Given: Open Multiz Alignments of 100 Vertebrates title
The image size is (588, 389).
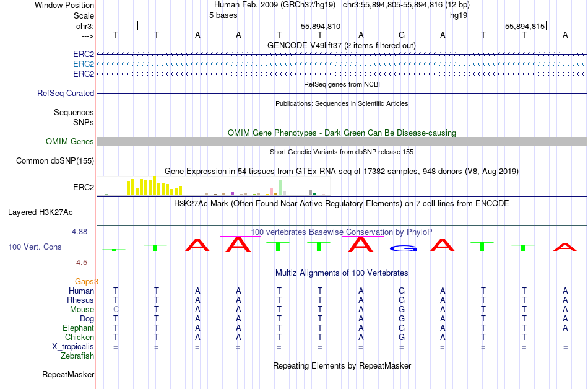Looking at the screenshot, I should (x=342, y=273).
